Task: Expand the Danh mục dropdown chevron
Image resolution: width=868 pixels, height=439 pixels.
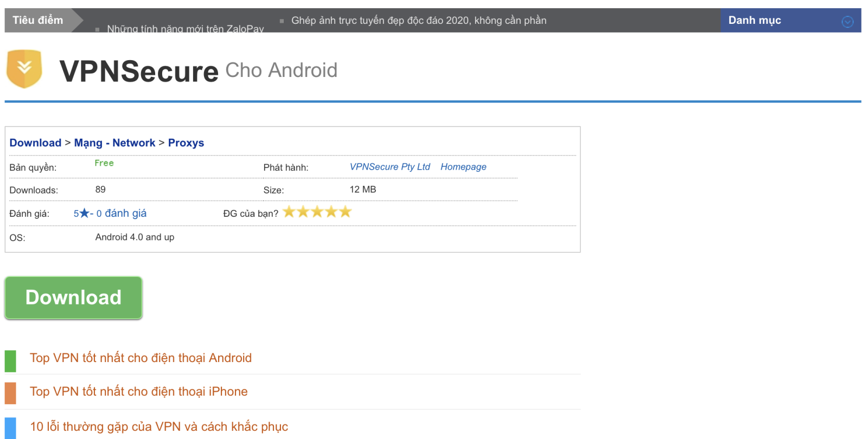Action: 847,22
